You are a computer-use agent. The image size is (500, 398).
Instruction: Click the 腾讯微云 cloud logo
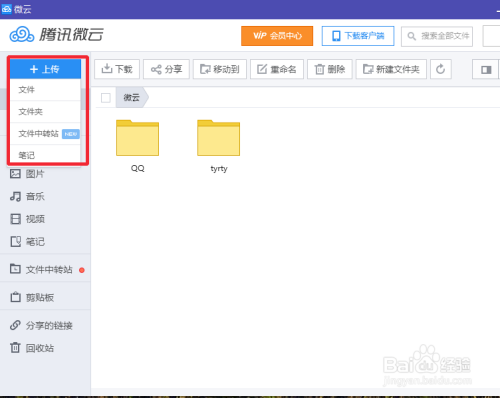(x=22, y=35)
